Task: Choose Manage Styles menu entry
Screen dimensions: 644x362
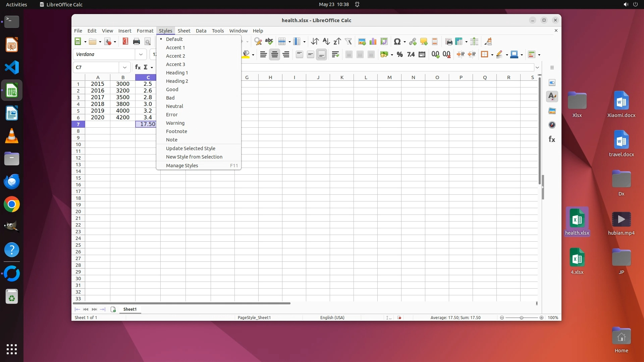Action: tap(182, 166)
